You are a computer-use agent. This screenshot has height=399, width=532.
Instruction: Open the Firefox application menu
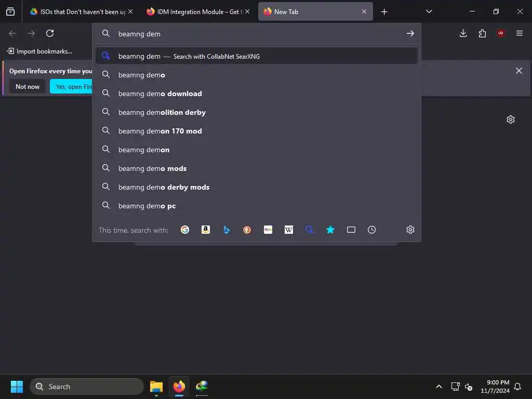pos(520,33)
